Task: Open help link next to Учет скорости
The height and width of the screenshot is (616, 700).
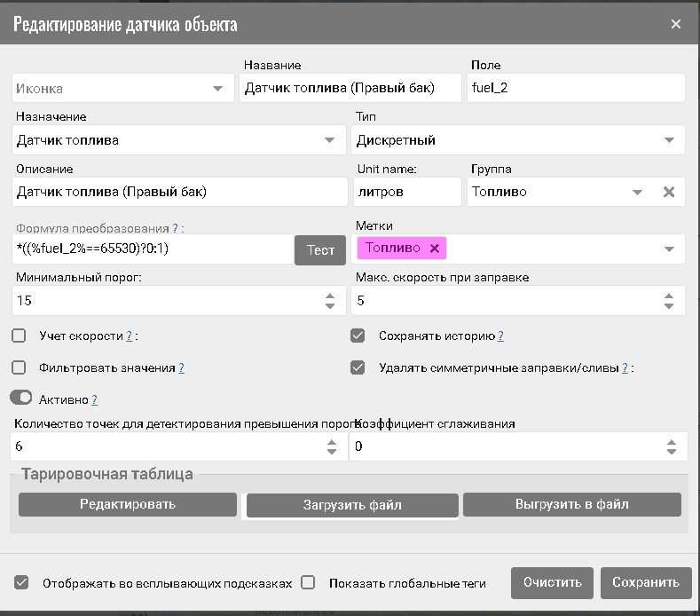Action: (x=129, y=336)
